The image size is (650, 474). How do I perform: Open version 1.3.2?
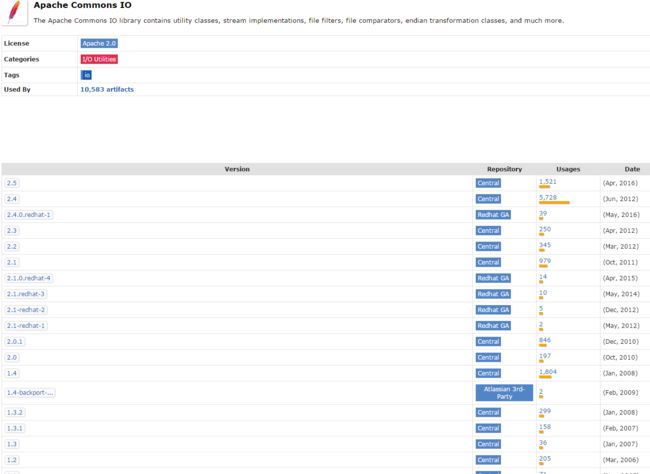pyautogui.click(x=15, y=413)
